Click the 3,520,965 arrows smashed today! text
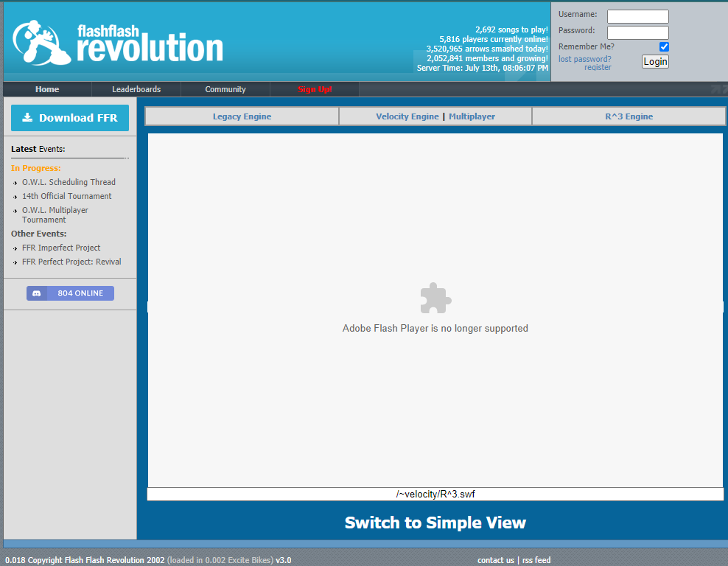This screenshot has height=566, width=728. point(487,49)
